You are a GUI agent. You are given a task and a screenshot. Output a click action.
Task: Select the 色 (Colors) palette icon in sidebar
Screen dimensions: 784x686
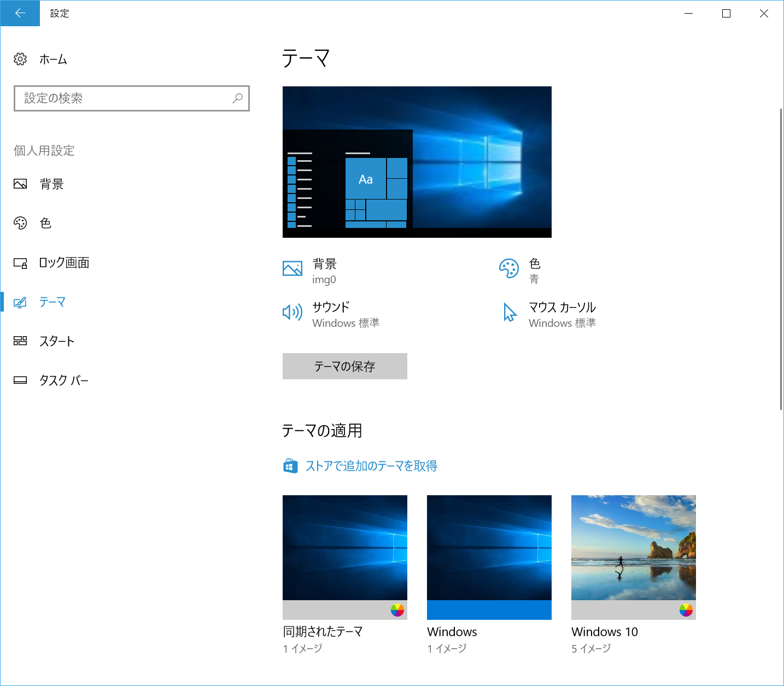20,223
